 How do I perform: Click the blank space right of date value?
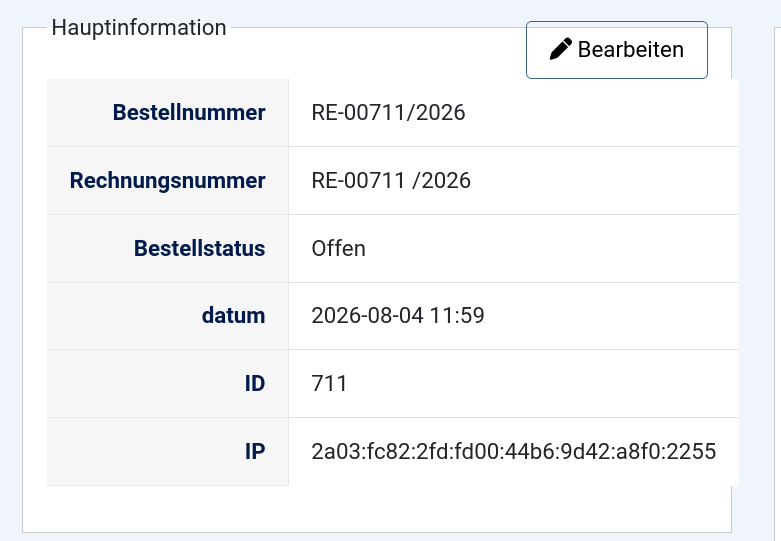click(x=612, y=316)
